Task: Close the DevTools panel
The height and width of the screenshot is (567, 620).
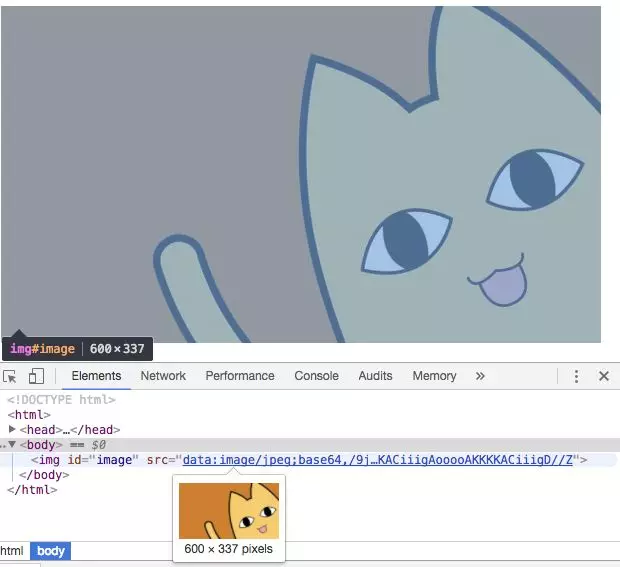Action: pyautogui.click(x=603, y=376)
